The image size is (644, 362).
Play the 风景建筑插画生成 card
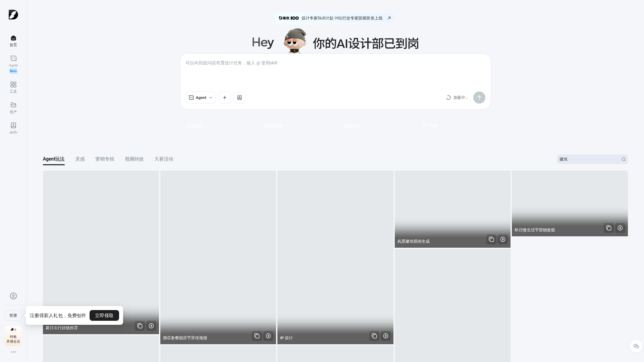tap(503, 239)
